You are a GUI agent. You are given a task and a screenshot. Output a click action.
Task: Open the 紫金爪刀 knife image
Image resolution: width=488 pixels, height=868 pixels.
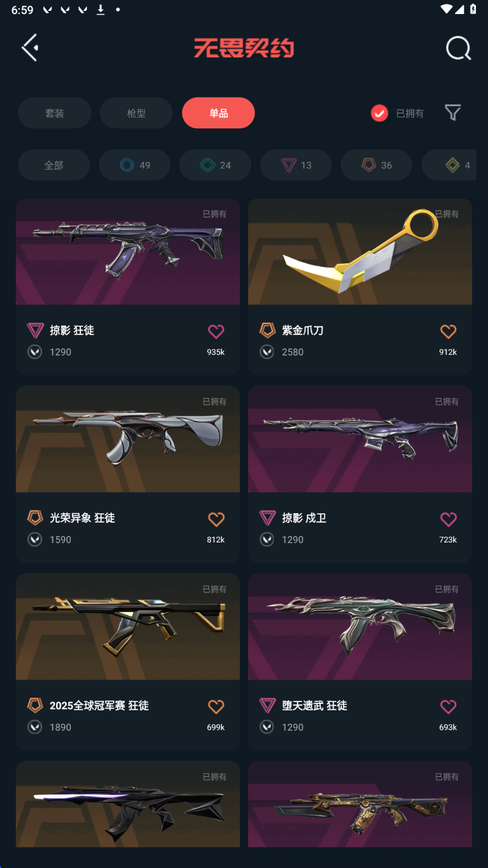[x=360, y=251]
